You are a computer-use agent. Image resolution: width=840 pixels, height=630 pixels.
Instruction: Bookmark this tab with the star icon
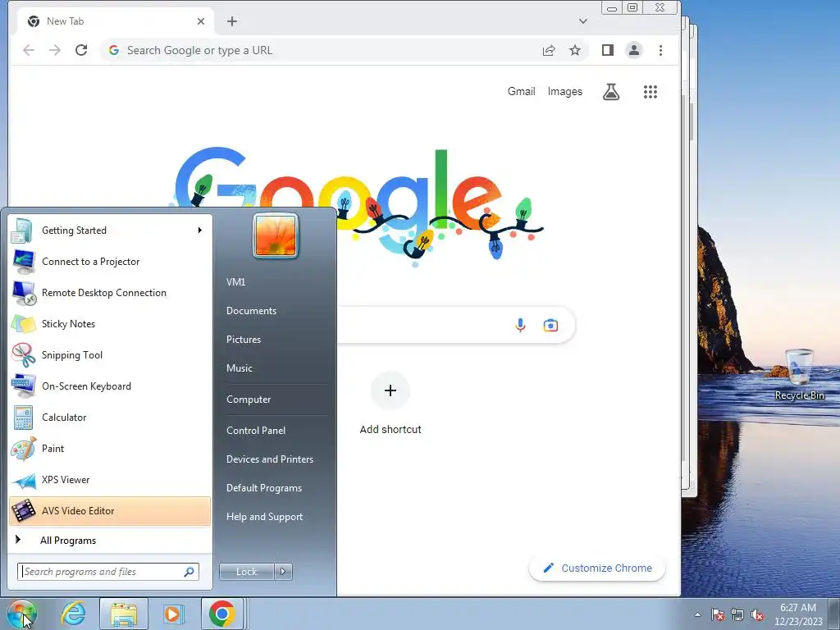point(575,50)
